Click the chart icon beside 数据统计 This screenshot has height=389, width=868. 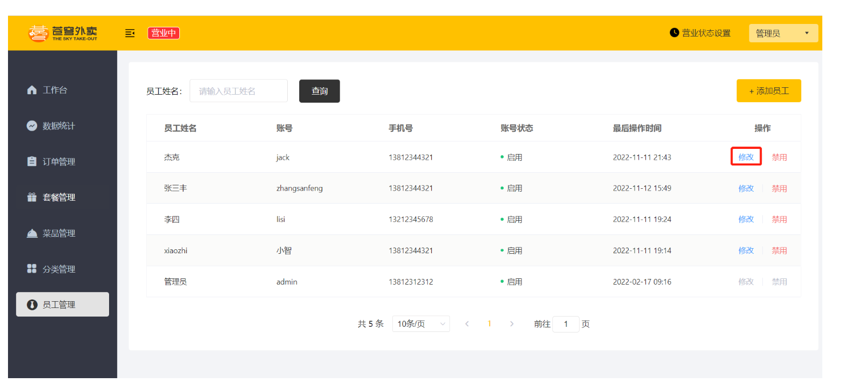tap(32, 125)
